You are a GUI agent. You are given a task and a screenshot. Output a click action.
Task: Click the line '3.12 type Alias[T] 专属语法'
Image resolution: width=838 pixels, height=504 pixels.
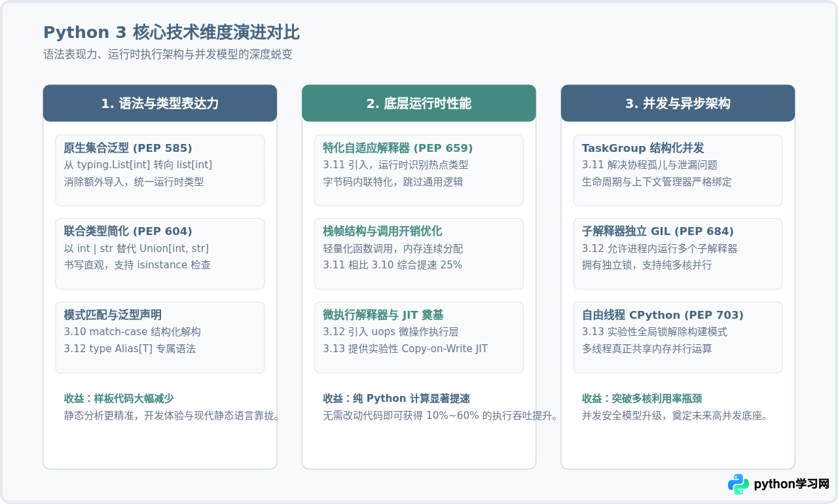(130, 349)
